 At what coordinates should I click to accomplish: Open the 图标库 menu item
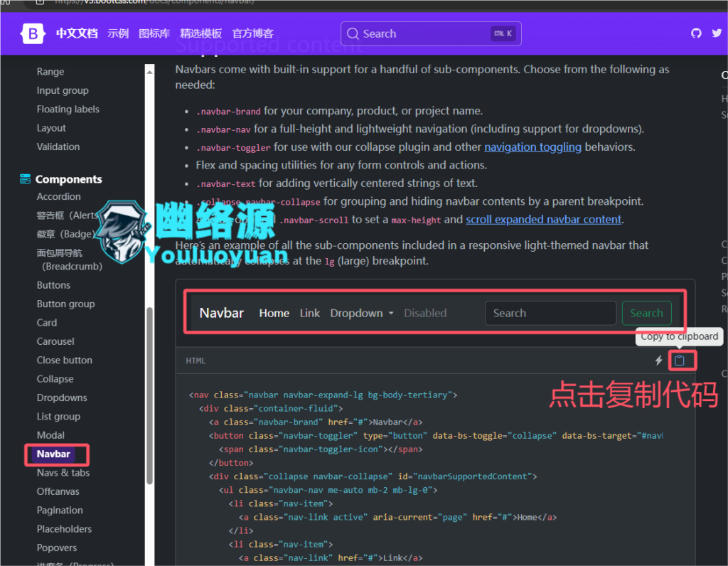pyautogui.click(x=154, y=33)
